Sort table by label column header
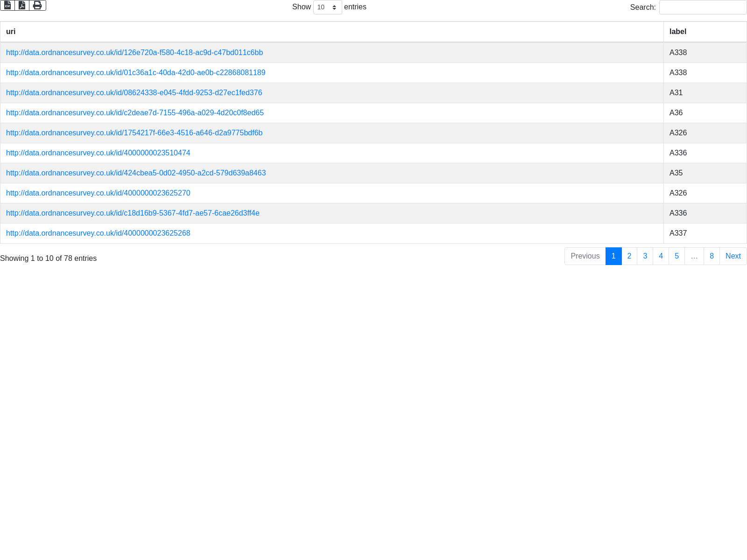Viewport: 747px width, 560px height. pyautogui.click(x=677, y=32)
